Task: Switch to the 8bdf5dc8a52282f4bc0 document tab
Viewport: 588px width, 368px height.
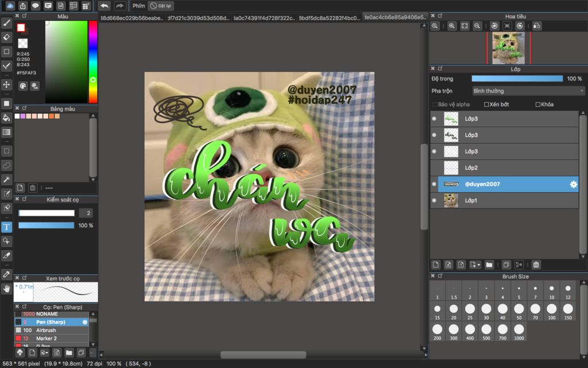Action: (330, 18)
